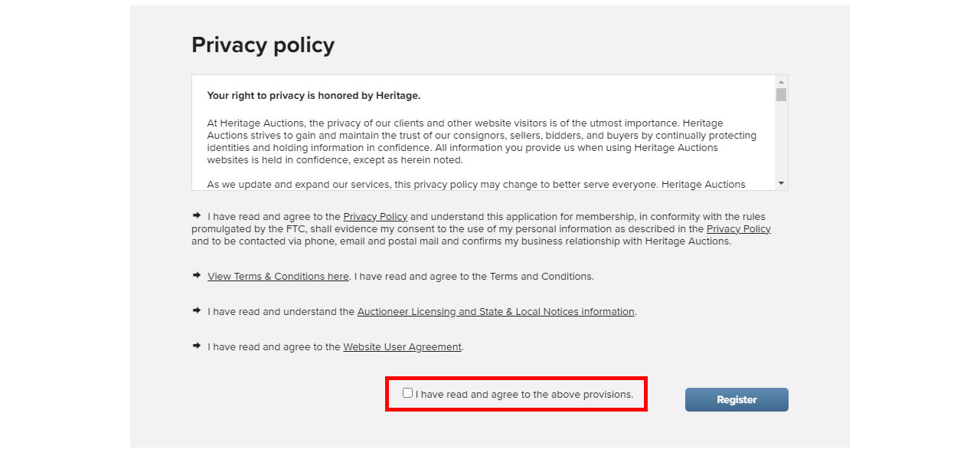Open the first Privacy Policy link
Screen dimensions: 980x456
coord(375,217)
